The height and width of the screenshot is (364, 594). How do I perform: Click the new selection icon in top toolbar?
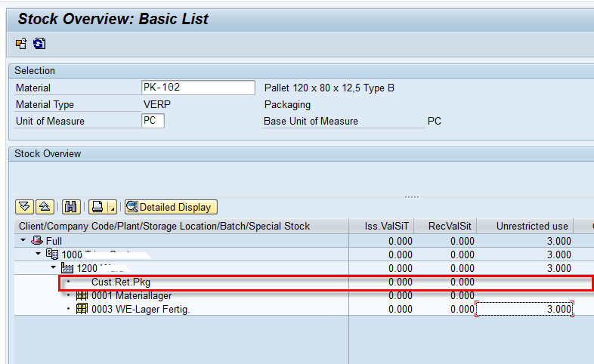(21, 43)
